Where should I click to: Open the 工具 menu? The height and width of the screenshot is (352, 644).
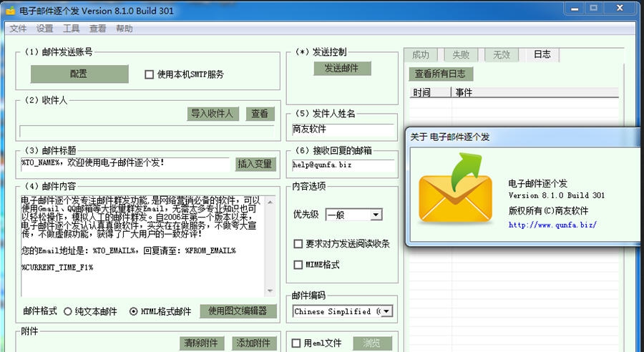pyautogui.click(x=72, y=29)
